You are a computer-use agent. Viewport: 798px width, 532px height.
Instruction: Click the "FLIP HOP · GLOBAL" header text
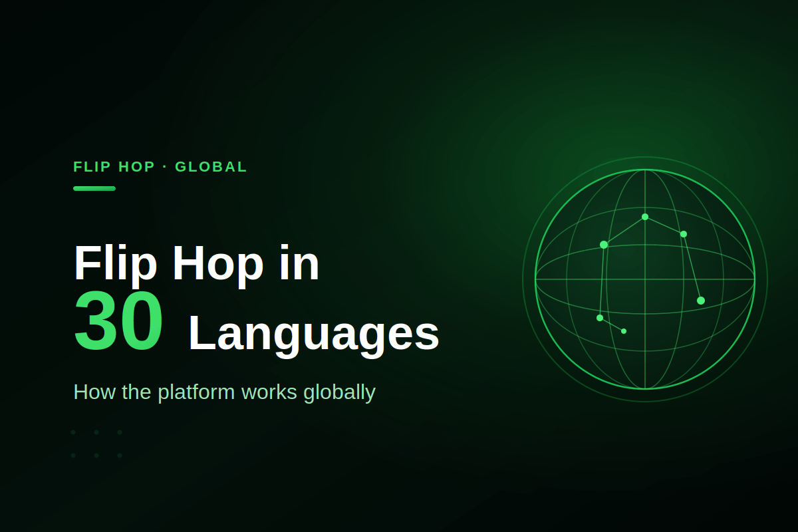tap(160, 167)
